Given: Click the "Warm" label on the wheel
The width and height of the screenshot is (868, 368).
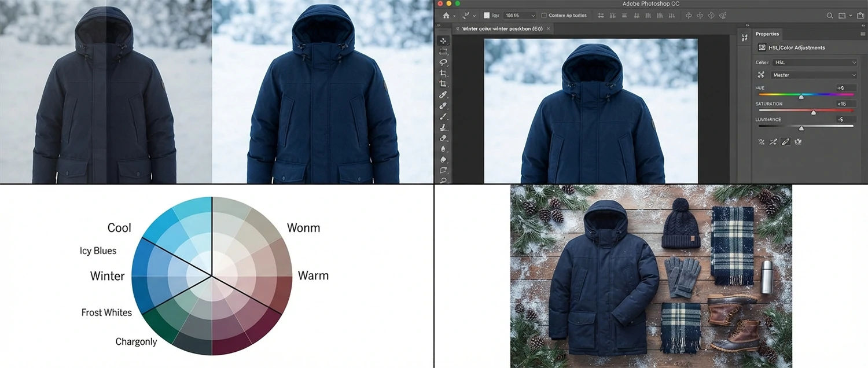Looking at the screenshot, I should (x=313, y=275).
